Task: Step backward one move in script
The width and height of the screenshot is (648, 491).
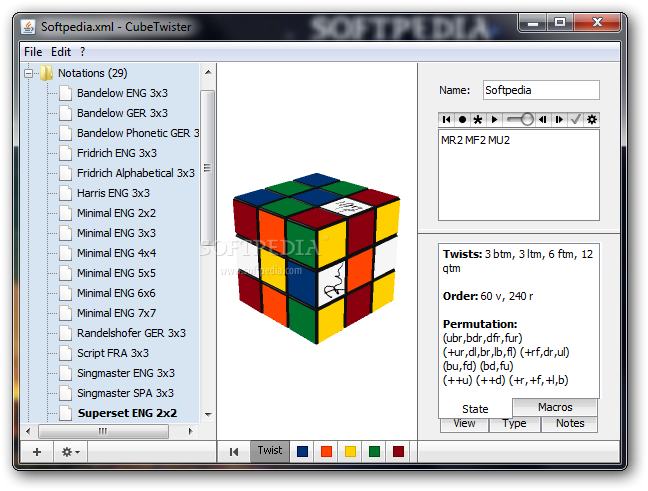Action: click(x=543, y=119)
